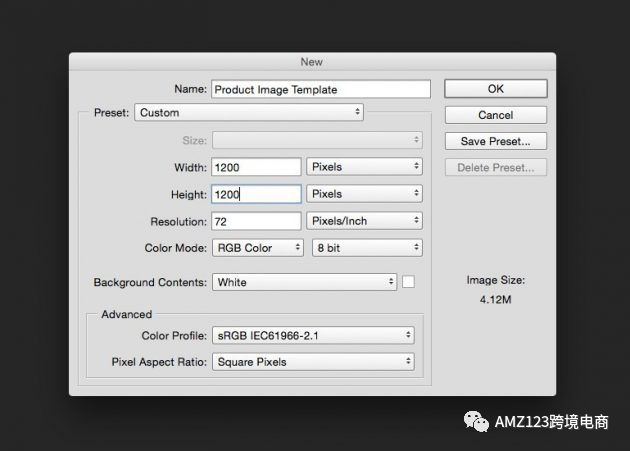Click the WeChat logo icon in the watermark

point(476,422)
